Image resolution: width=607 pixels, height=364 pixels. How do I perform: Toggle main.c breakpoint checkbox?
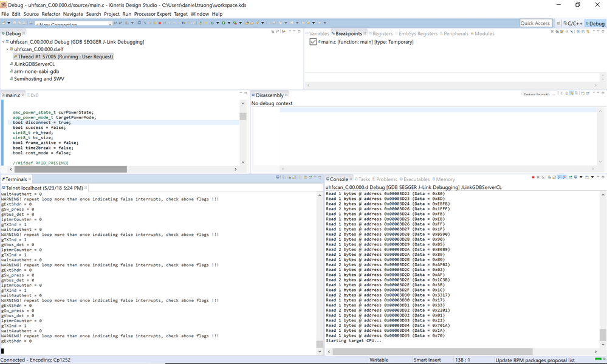coord(313,42)
